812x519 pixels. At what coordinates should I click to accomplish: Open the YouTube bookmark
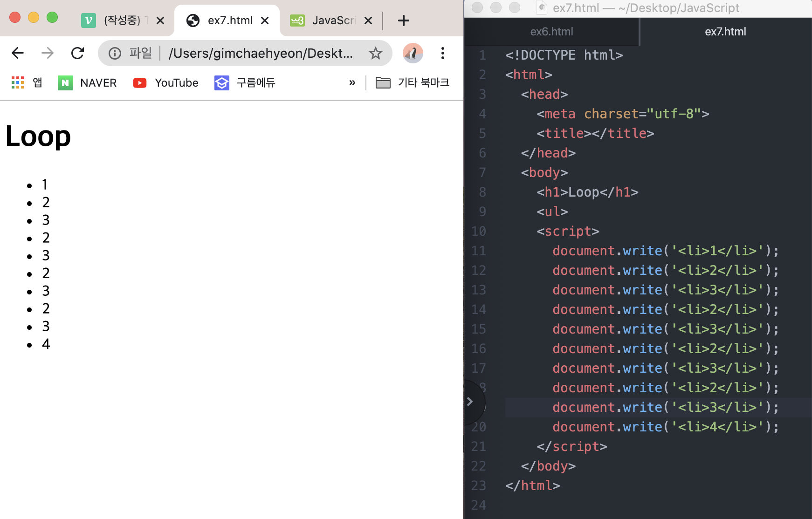(165, 83)
